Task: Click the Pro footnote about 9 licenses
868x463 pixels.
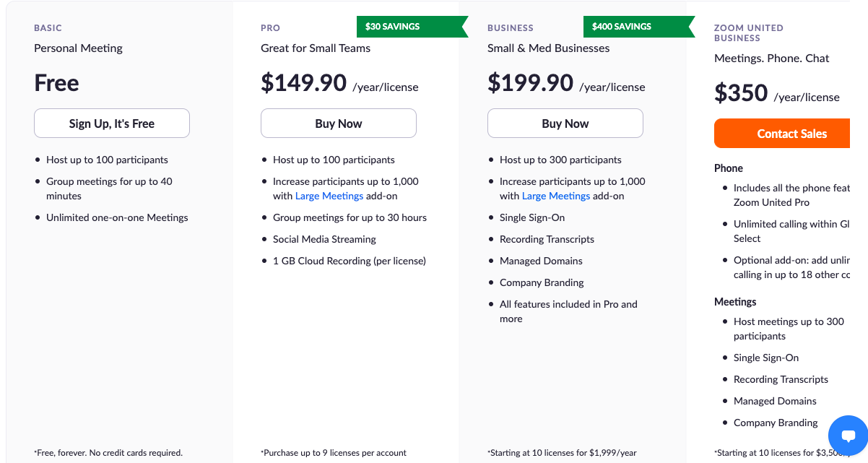Action: coord(334,453)
